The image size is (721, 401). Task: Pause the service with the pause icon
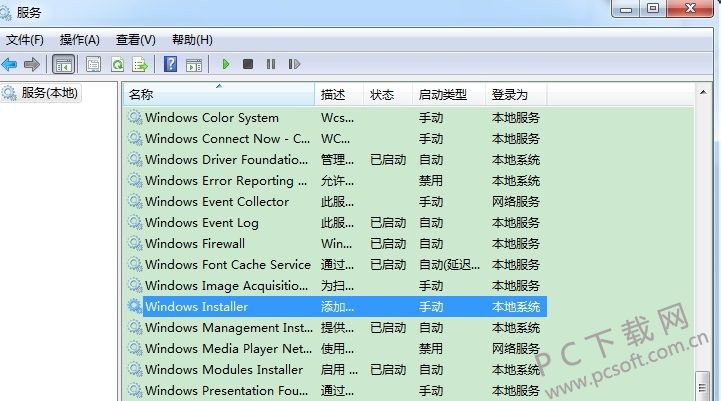(271, 64)
